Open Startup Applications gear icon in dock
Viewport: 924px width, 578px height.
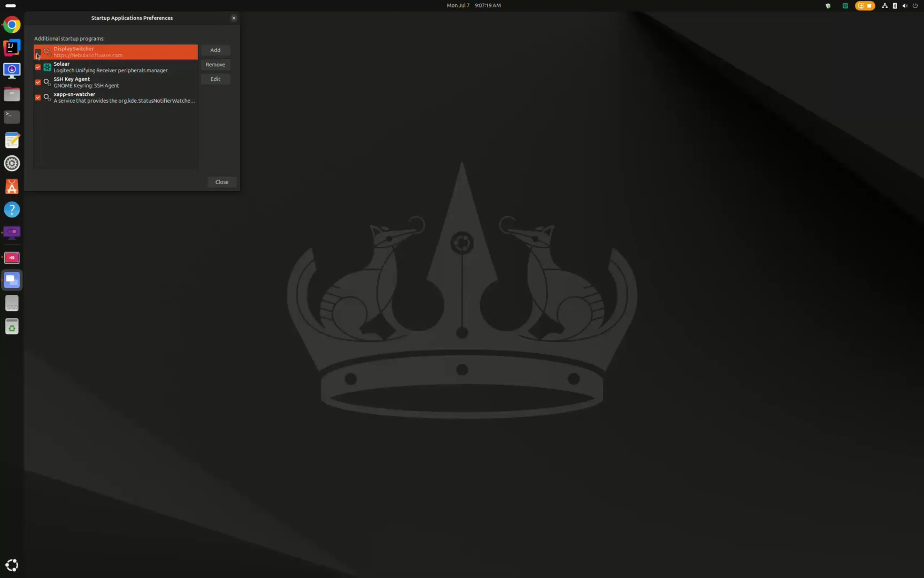12,164
